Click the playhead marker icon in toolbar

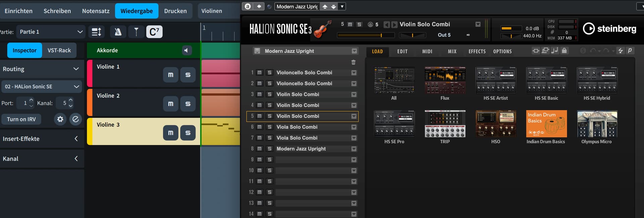point(136,32)
